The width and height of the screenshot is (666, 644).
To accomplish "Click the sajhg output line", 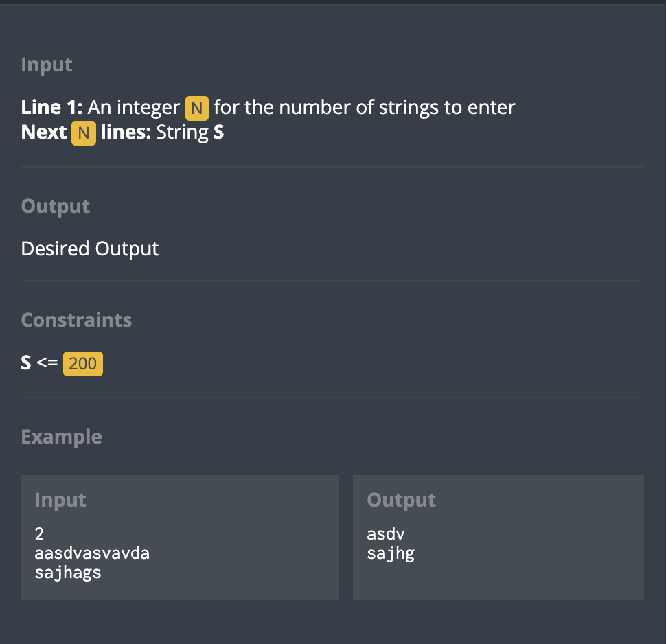I will [391, 554].
